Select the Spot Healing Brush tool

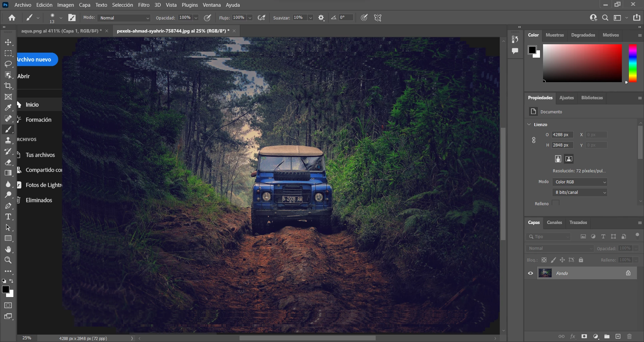click(8, 118)
